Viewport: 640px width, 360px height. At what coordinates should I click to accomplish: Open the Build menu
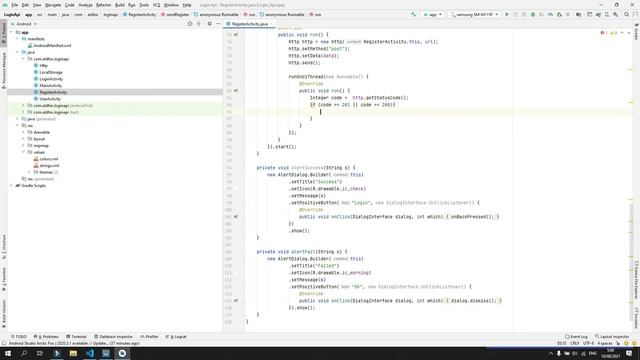point(120,5)
